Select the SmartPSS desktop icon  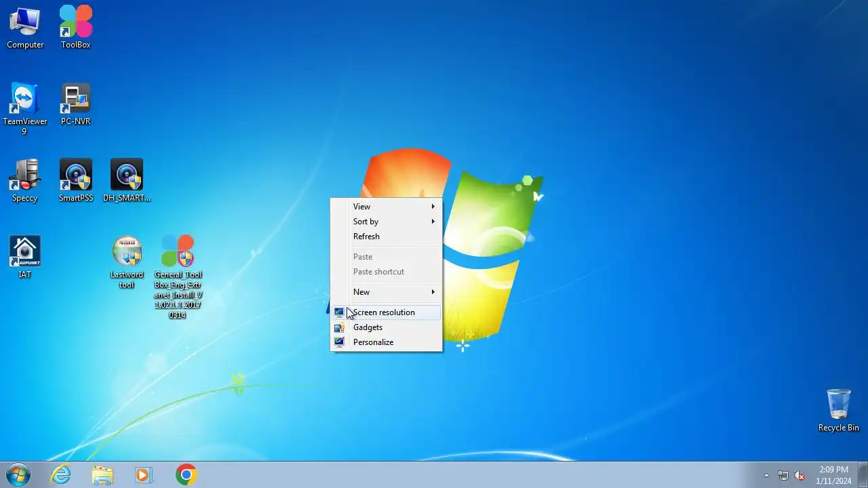75,181
